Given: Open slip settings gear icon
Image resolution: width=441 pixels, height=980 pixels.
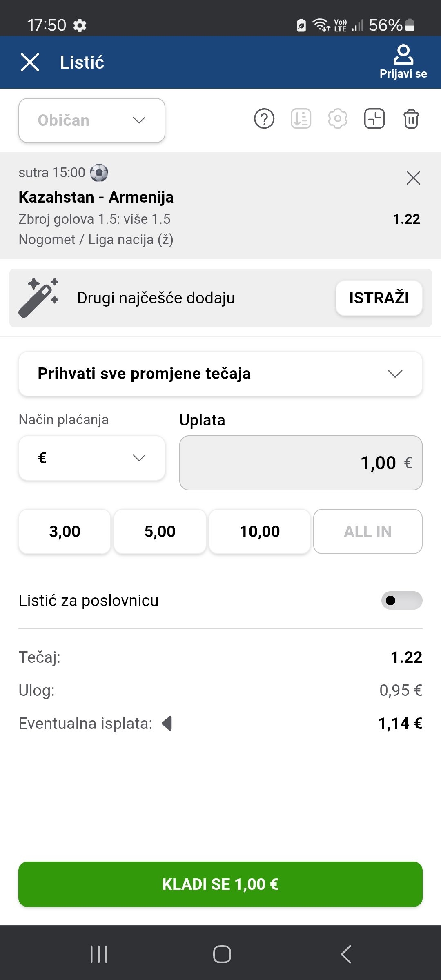Looking at the screenshot, I should [x=338, y=119].
